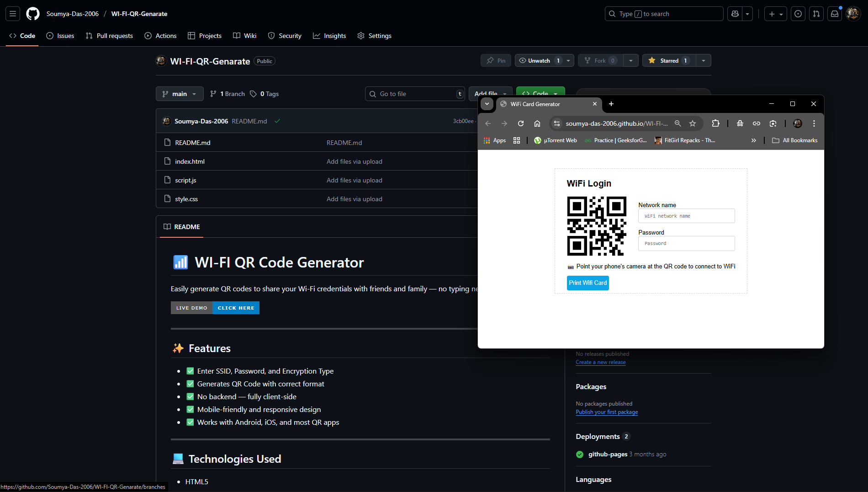Screen dimensions: 868x492
Task: Open the Security tab
Action: [x=285, y=36]
